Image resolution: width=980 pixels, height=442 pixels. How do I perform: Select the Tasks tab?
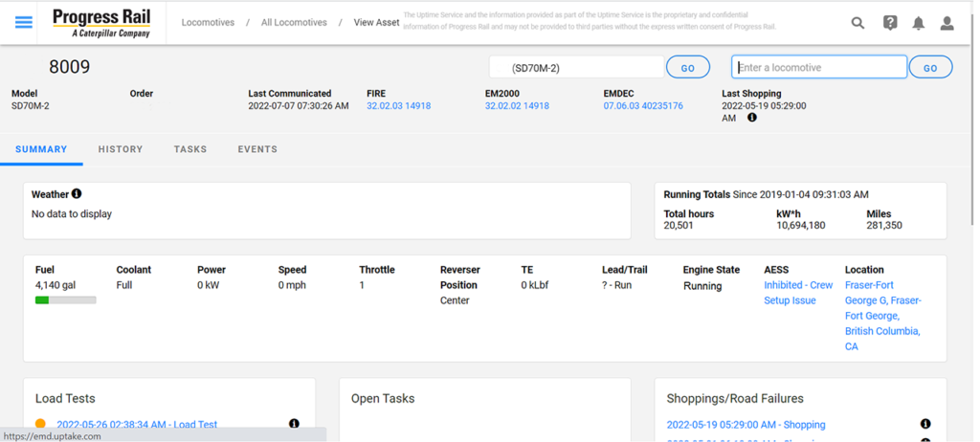point(190,149)
